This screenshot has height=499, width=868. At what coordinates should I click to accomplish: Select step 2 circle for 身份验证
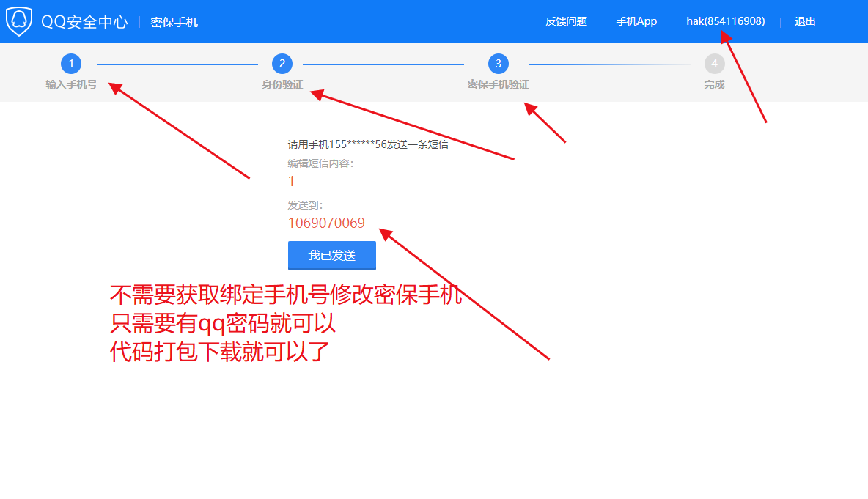point(282,64)
